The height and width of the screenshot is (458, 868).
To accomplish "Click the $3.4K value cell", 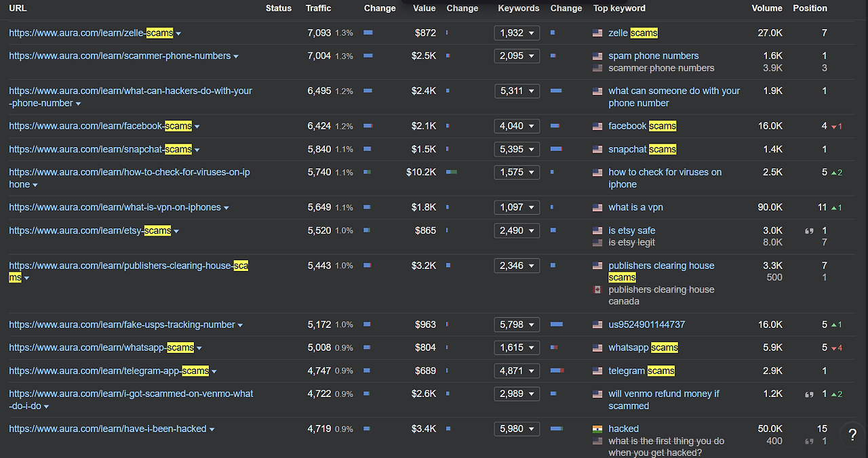I will tap(424, 428).
